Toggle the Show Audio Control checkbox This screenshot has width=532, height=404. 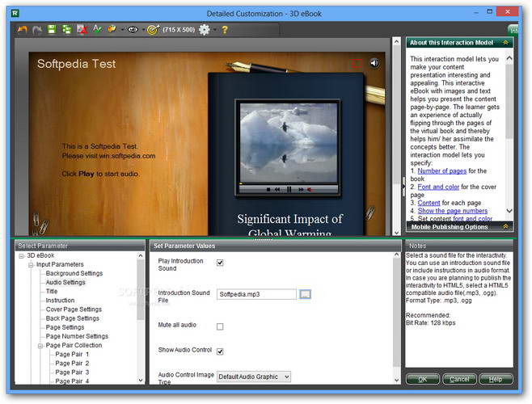220,351
